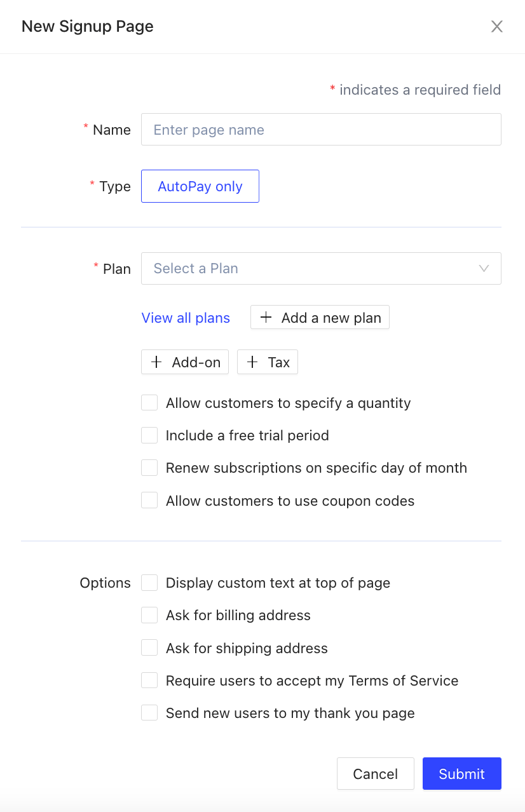Check Send new users to thank you page
The width and height of the screenshot is (525, 812).
point(149,713)
